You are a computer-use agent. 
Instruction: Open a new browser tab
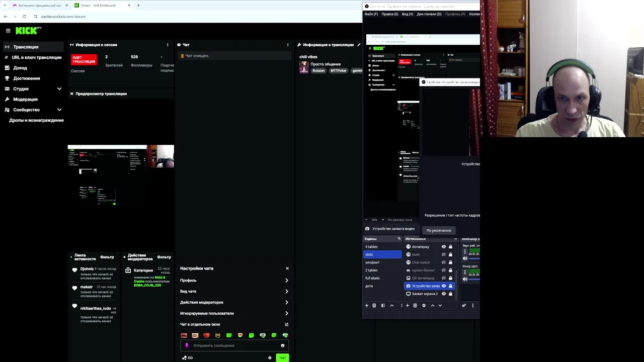(x=138, y=6)
